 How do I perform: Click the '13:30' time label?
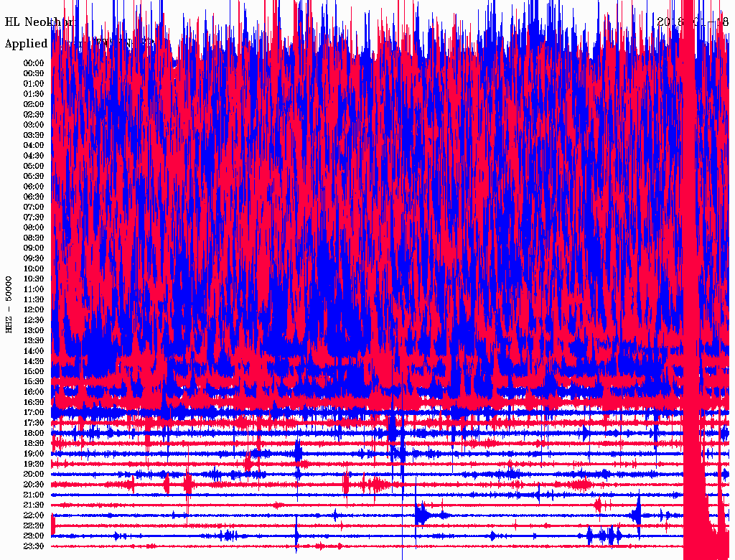(34, 341)
